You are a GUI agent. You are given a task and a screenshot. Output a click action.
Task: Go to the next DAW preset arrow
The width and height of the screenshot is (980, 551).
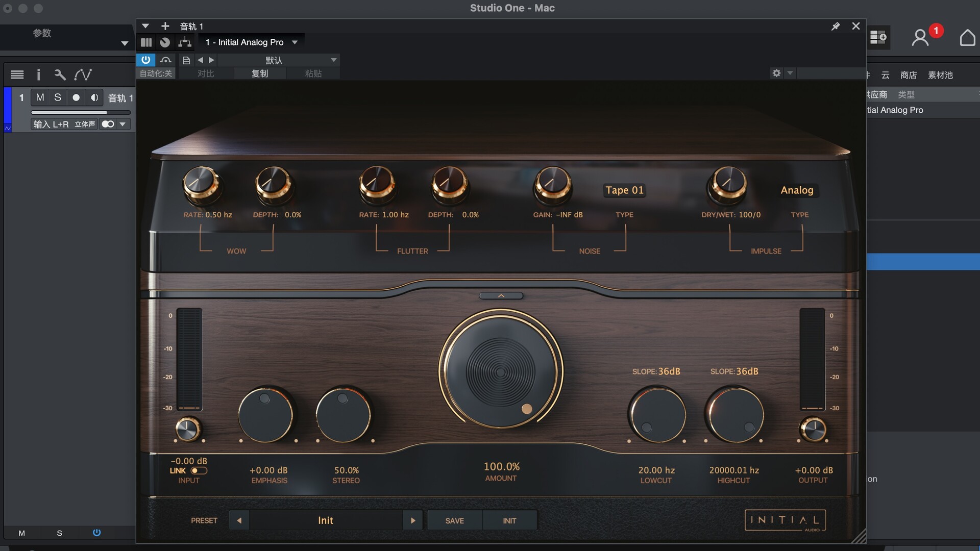[x=211, y=60]
